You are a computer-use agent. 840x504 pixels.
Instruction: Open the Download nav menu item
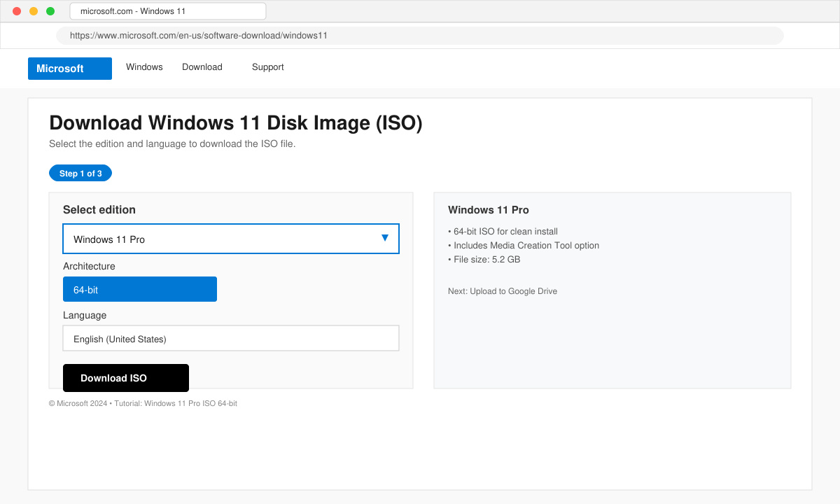pyautogui.click(x=202, y=67)
